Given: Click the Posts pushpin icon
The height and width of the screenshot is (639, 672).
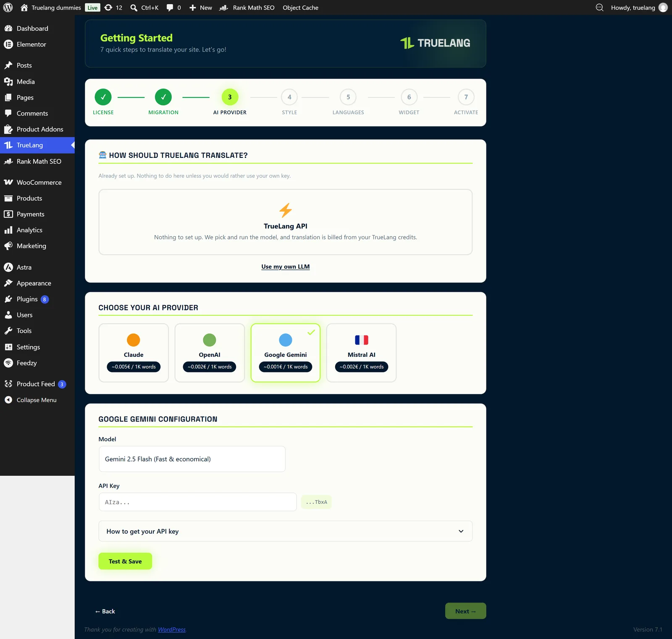Looking at the screenshot, I should tap(8, 65).
